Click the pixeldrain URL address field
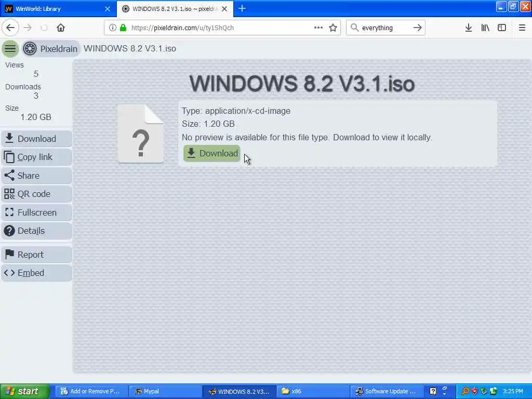 (x=222, y=28)
